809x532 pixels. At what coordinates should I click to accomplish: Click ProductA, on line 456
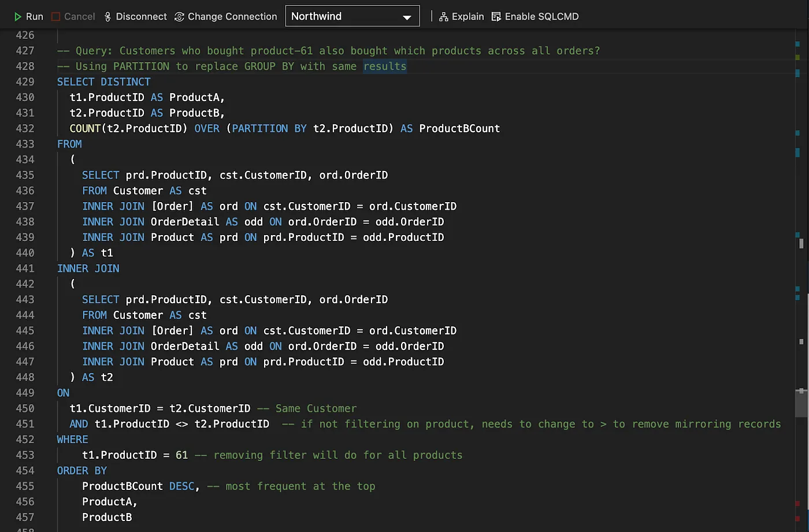tap(110, 502)
